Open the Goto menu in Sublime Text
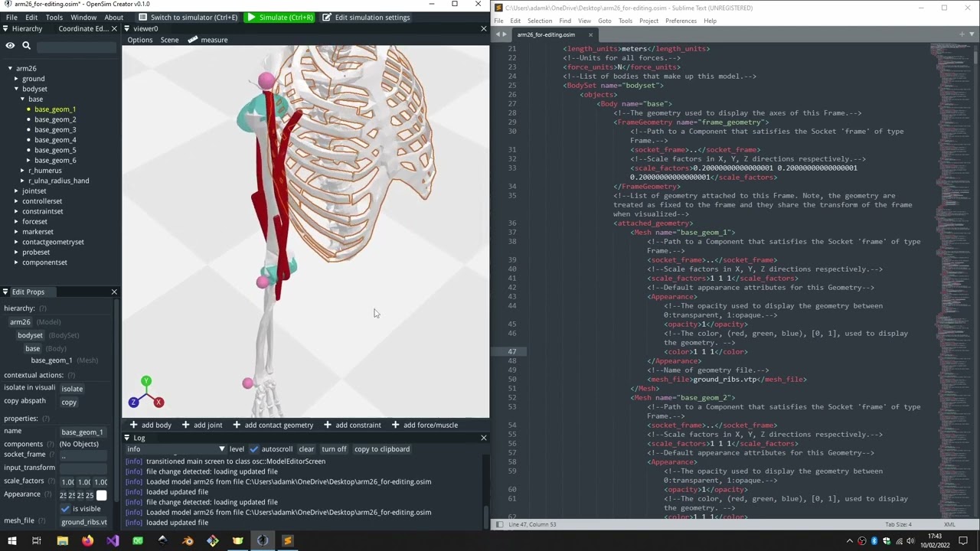980x551 pixels. 604,21
